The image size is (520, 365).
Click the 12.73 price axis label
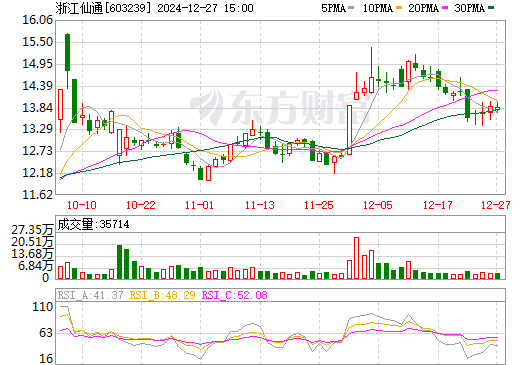(38, 151)
